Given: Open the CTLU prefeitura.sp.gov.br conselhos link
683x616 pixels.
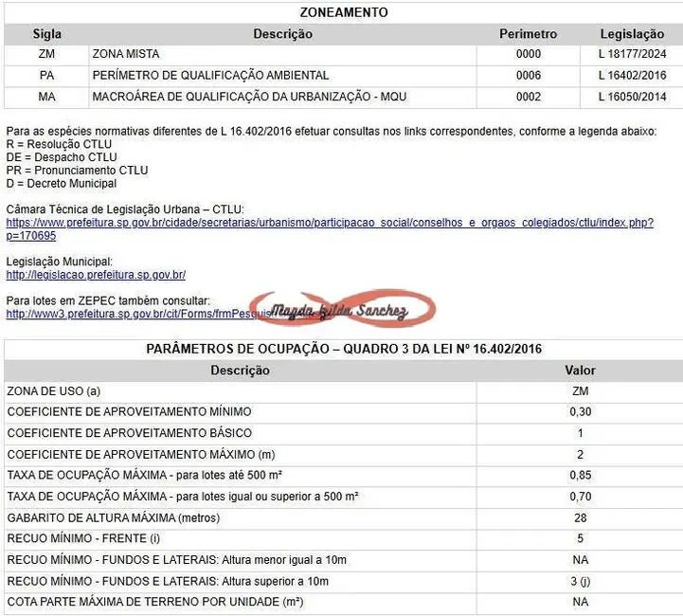Looking at the screenshot, I should pyautogui.click(x=329, y=223).
